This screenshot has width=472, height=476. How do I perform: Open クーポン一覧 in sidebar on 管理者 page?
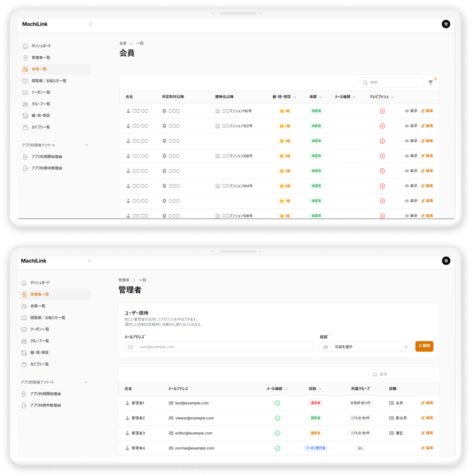tap(40, 329)
